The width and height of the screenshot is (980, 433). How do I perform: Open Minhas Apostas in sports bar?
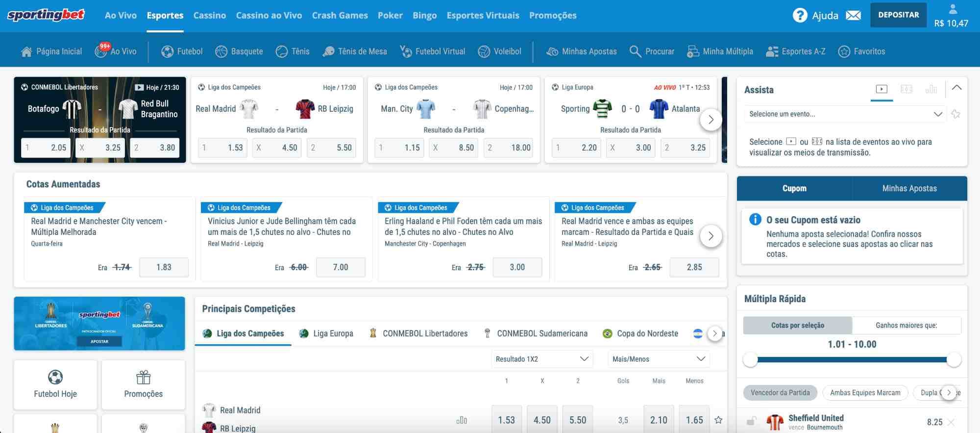tap(581, 51)
